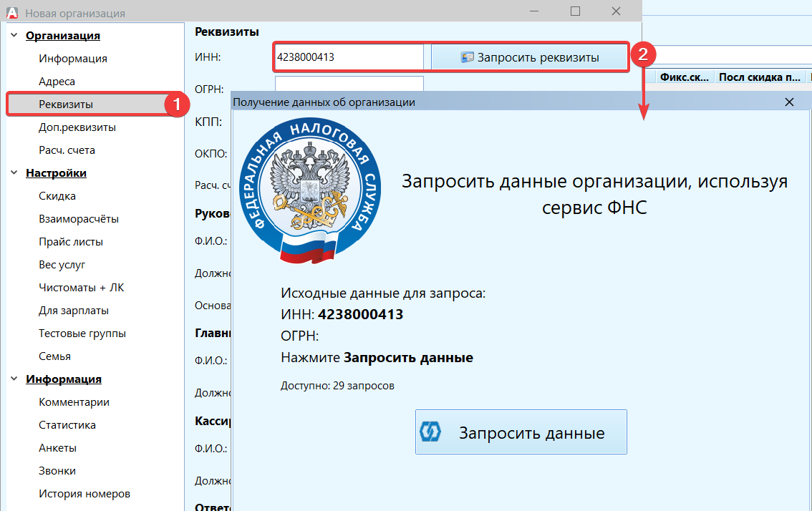Click the icon on Запросить данные button
This screenshot has height=511, width=812.
[430, 432]
